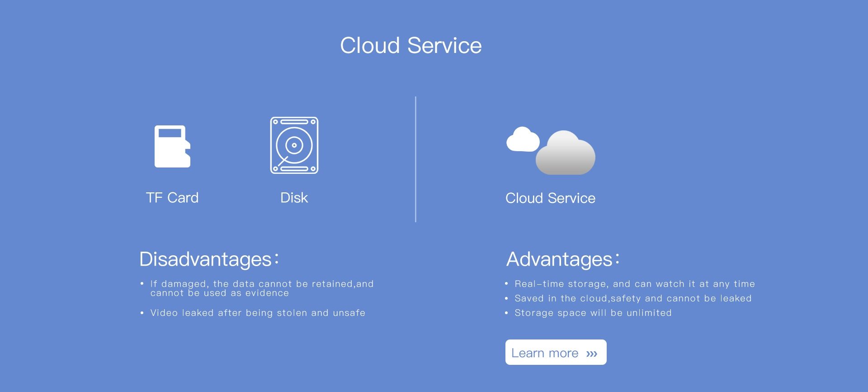Click the TF Card memory card icon
Viewport: 868px width, 392px height.
pyautogui.click(x=172, y=146)
